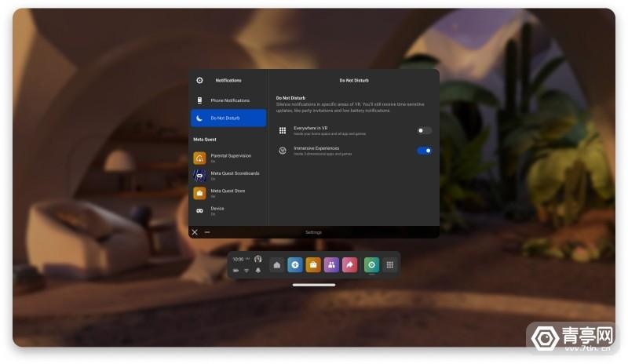Open Meta Quest Scoreboards notification settings
This screenshot has width=628, height=364.
tap(228, 176)
